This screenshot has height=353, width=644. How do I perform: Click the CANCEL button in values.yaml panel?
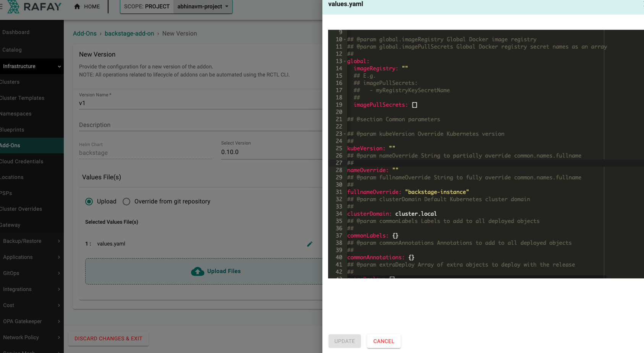(383, 341)
